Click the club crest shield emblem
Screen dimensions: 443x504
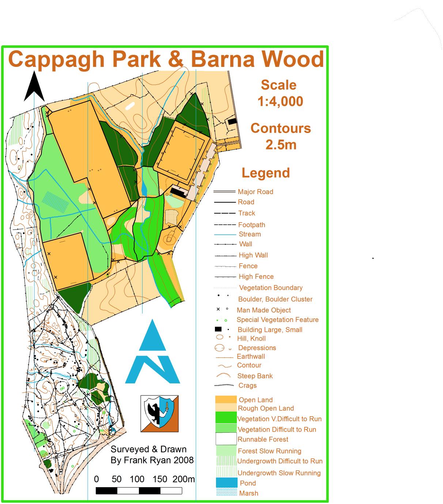160,413
